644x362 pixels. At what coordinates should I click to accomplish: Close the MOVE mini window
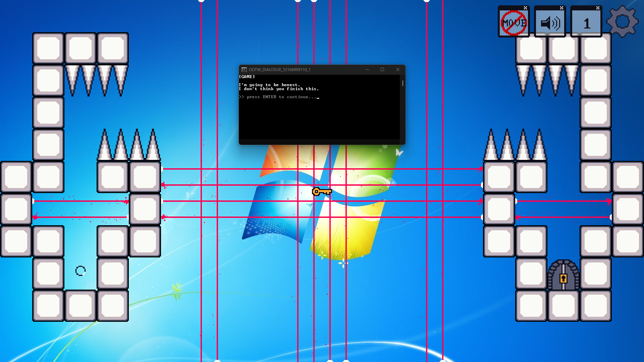tap(526, 8)
